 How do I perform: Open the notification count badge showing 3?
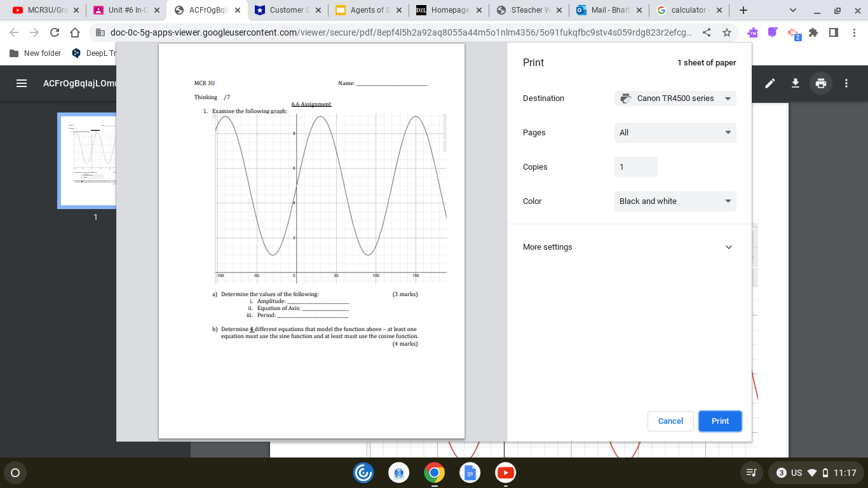(782, 473)
